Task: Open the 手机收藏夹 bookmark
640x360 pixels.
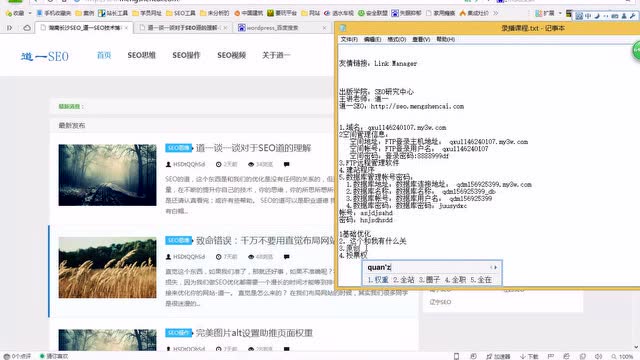Action: pyautogui.click(x=53, y=13)
